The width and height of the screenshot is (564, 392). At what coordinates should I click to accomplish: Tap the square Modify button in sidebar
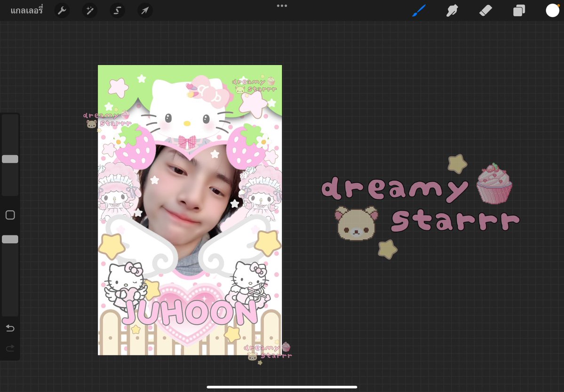(10, 215)
